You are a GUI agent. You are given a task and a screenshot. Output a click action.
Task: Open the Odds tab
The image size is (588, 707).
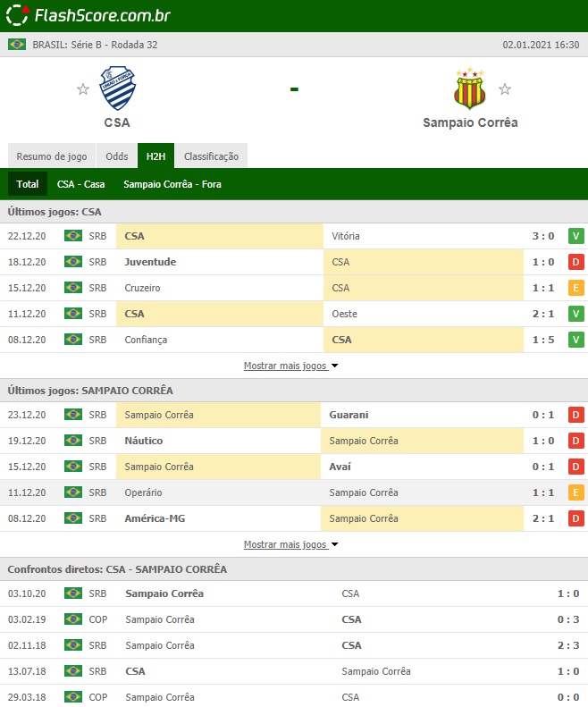[x=117, y=156]
